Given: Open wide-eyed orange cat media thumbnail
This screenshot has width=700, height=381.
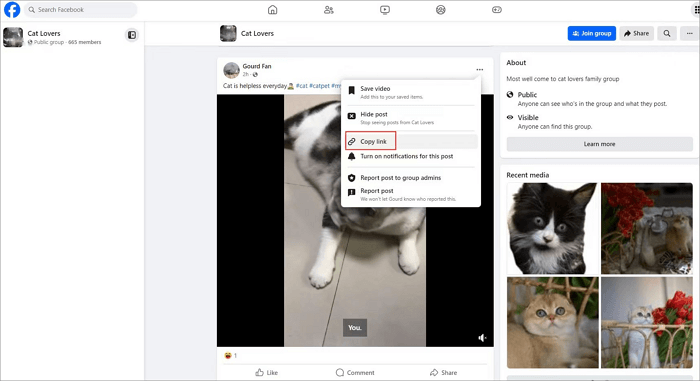Looking at the screenshot, I should [553, 322].
